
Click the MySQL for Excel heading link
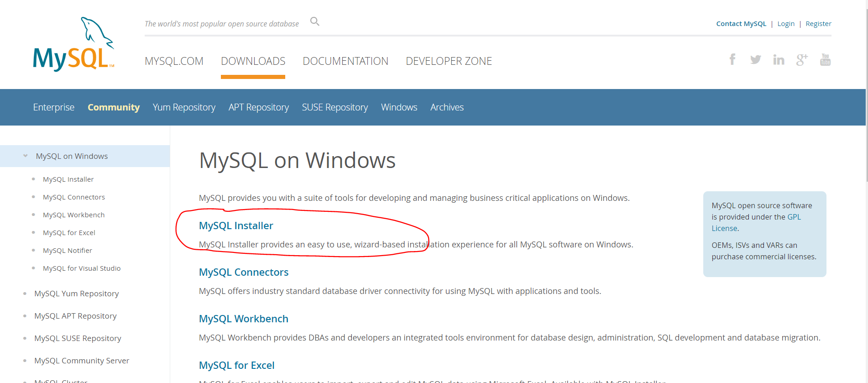pos(237,365)
